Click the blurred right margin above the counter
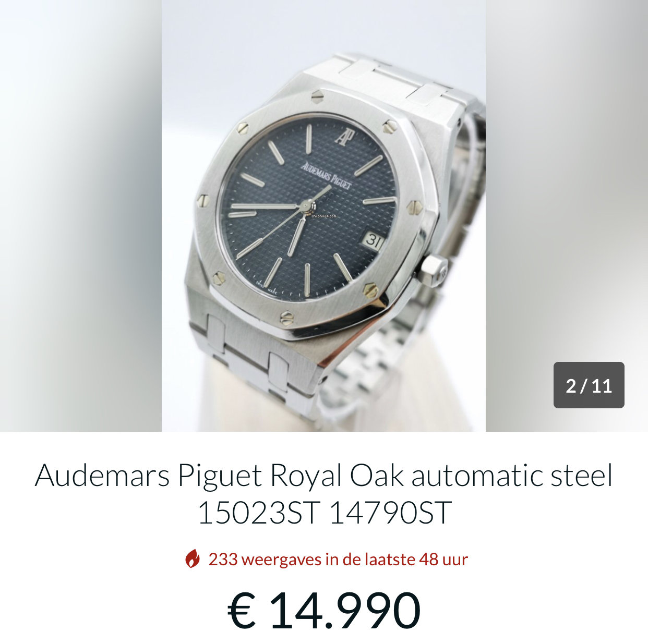This screenshot has width=648, height=644. [567, 177]
